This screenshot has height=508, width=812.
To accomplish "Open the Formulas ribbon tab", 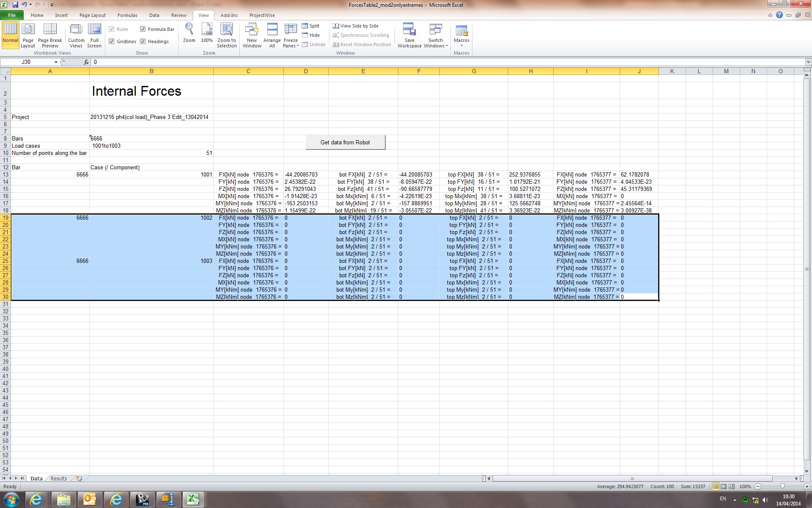I will (127, 15).
